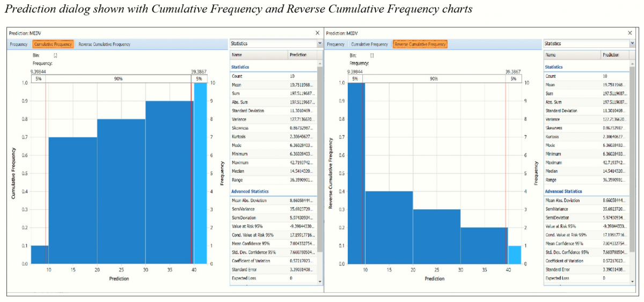Close the right Prediction: MEDV dialog
The image size is (644, 302).
[x=630, y=33]
